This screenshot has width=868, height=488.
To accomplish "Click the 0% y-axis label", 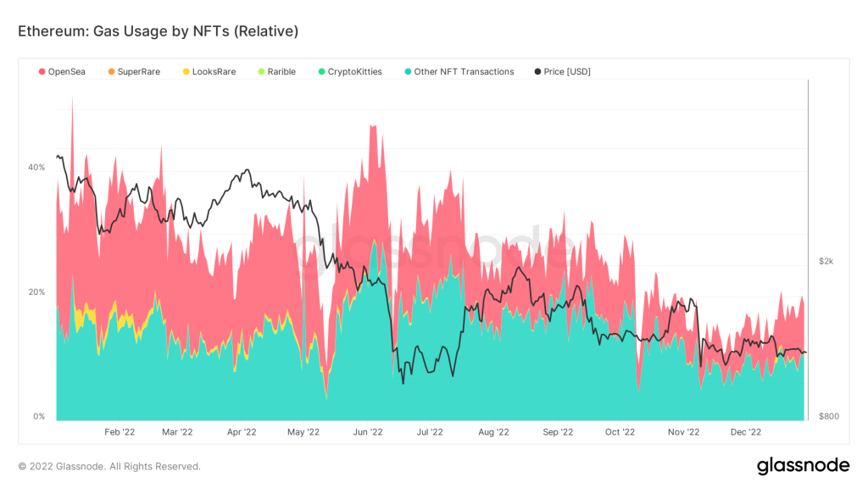I will click(39, 417).
